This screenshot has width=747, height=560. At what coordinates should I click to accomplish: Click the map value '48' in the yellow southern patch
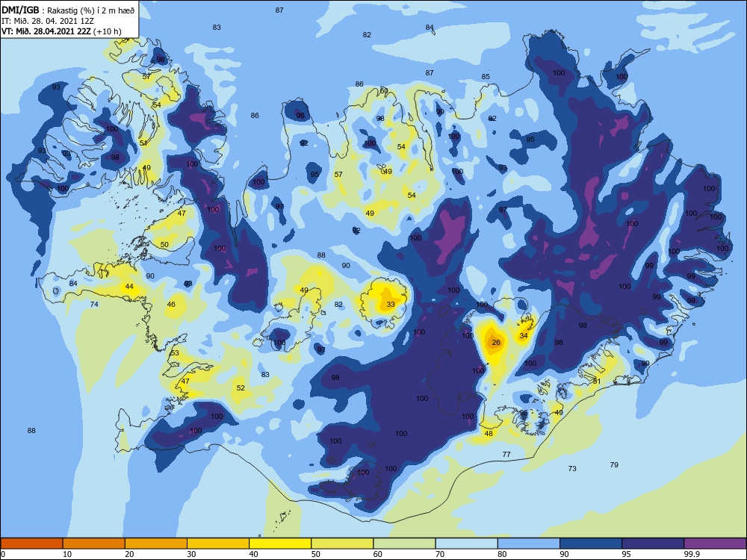coord(489,434)
